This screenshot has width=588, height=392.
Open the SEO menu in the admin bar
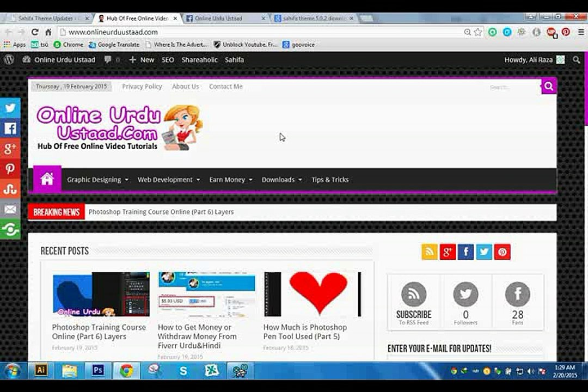point(168,60)
